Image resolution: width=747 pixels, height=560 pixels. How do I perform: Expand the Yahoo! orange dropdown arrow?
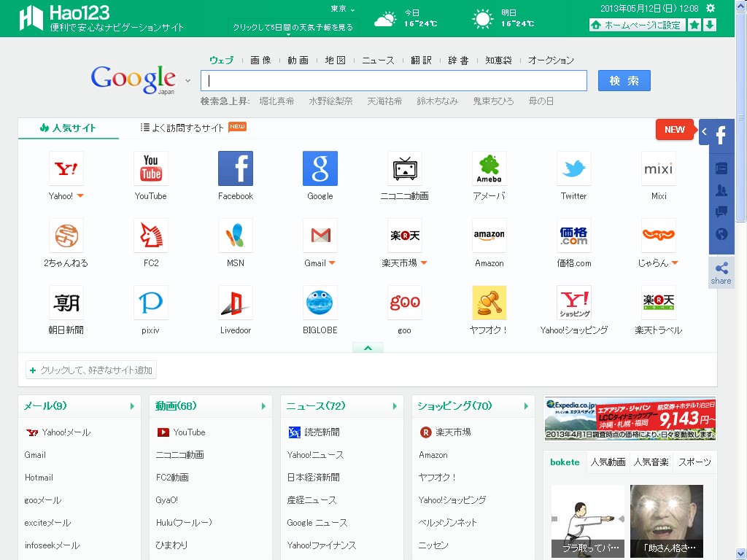80,196
